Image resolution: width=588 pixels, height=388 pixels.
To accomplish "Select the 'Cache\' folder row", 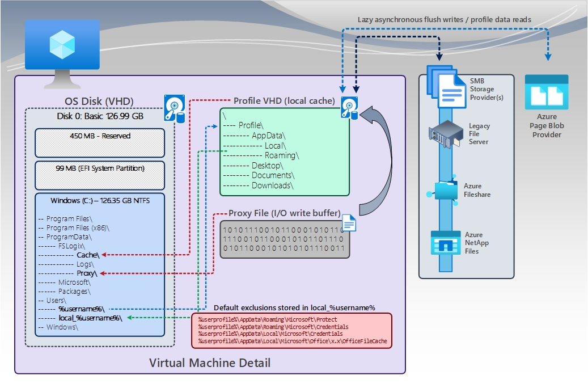I will click(69, 255).
